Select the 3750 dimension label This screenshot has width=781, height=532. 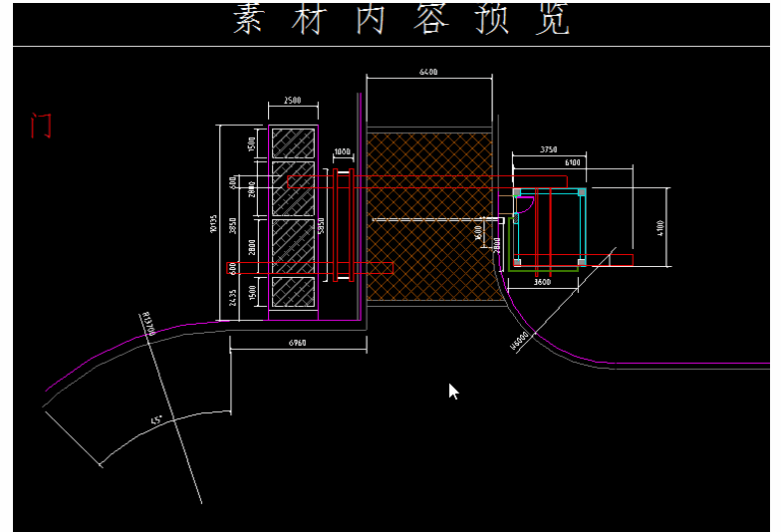coord(548,149)
